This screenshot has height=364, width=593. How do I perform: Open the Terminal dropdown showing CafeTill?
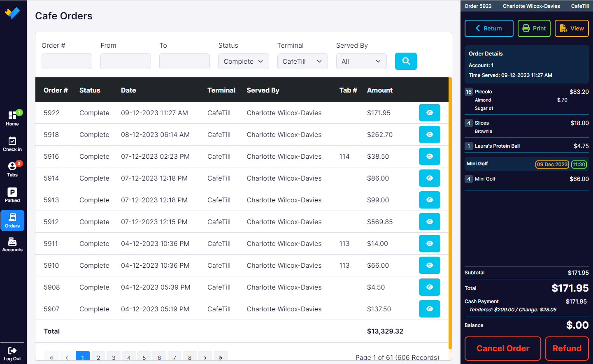coord(302,61)
